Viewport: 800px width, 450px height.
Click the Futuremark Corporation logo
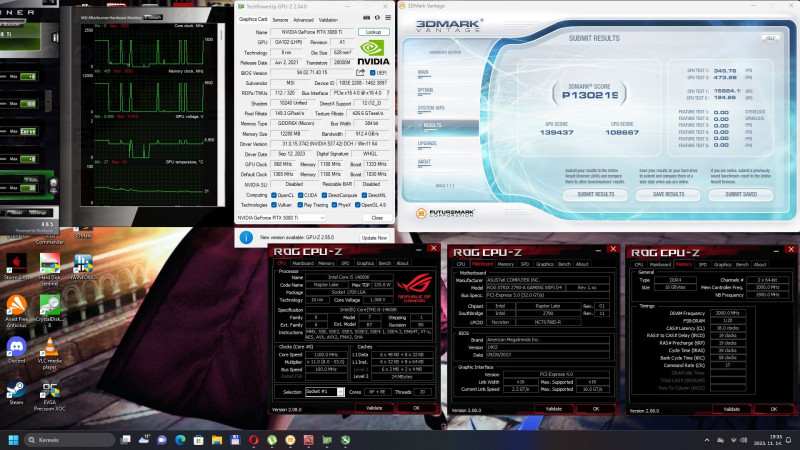tap(445, 213)
